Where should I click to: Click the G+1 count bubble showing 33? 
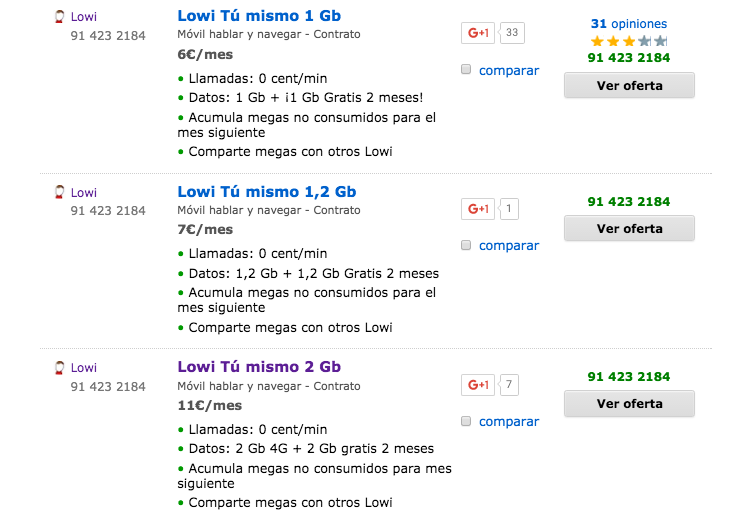[512, 33]
